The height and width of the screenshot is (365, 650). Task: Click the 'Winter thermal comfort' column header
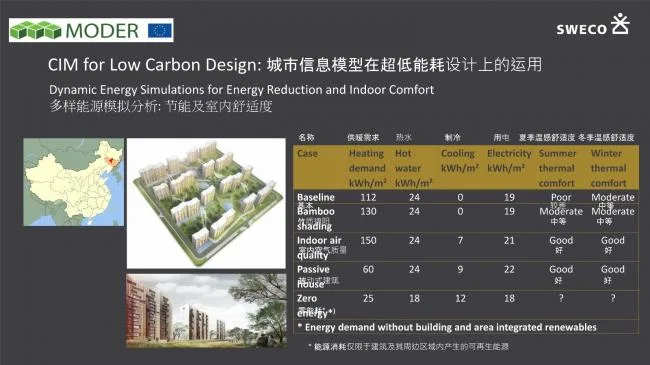click(608, 168)
